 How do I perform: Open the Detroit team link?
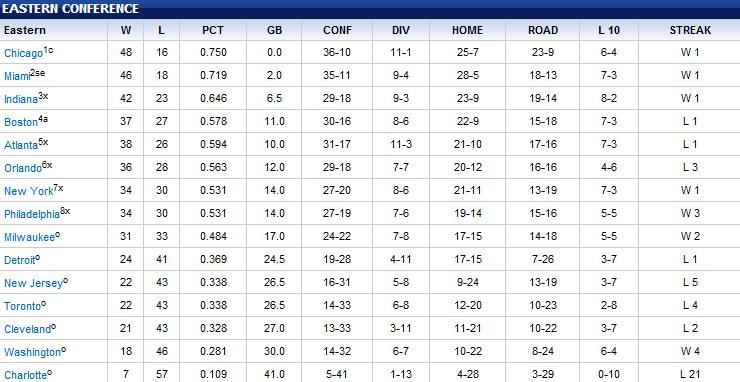click(x=20, y=260)
